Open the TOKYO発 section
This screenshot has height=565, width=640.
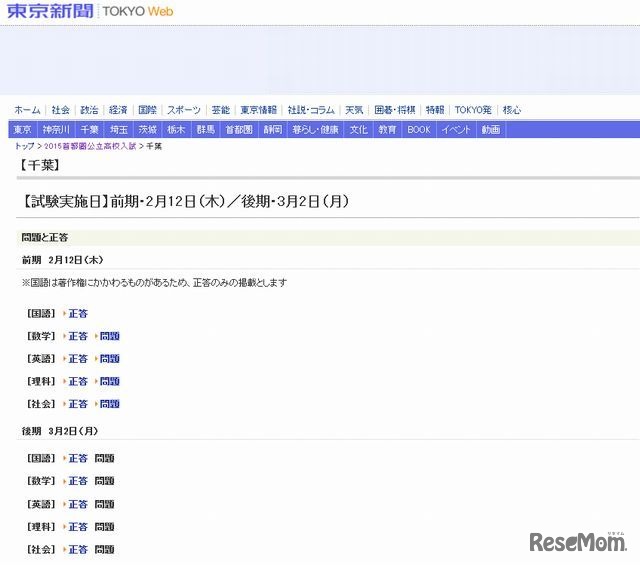473,110
